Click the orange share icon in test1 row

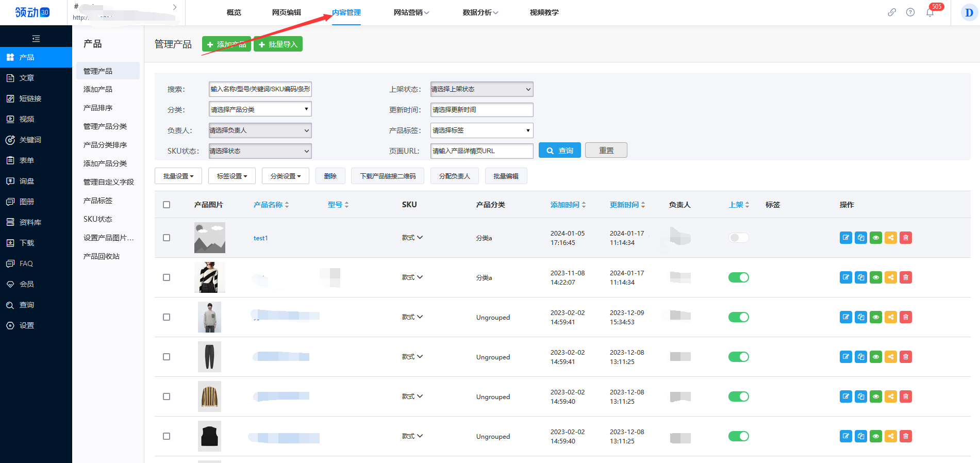pyautogui.click(x=891, y=238)
